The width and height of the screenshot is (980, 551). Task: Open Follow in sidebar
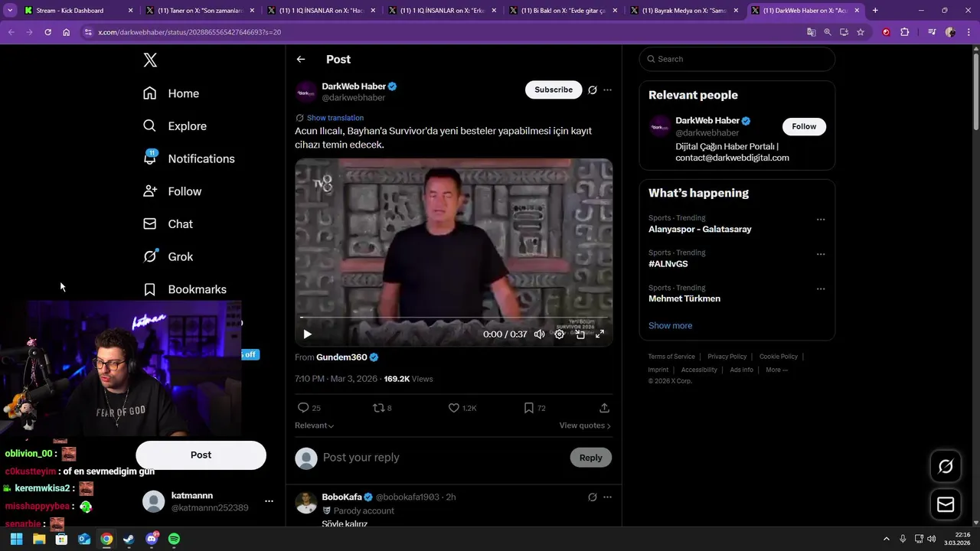coord(172,191)
